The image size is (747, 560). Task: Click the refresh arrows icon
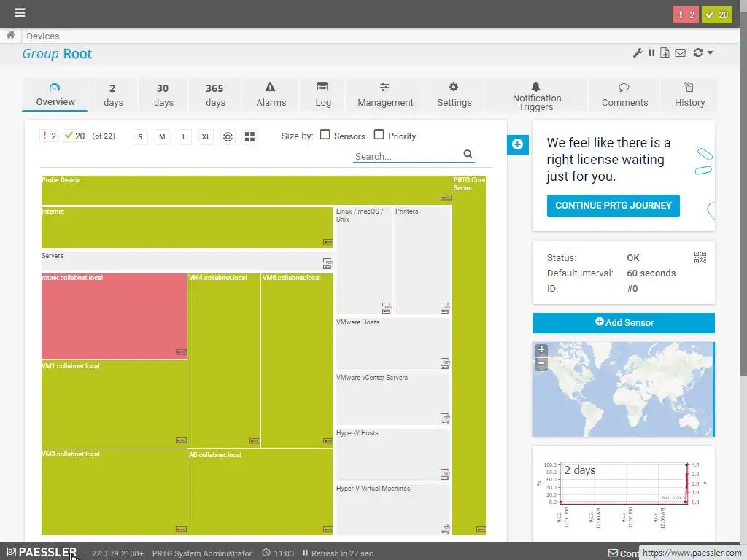click(x=698, y=52)
